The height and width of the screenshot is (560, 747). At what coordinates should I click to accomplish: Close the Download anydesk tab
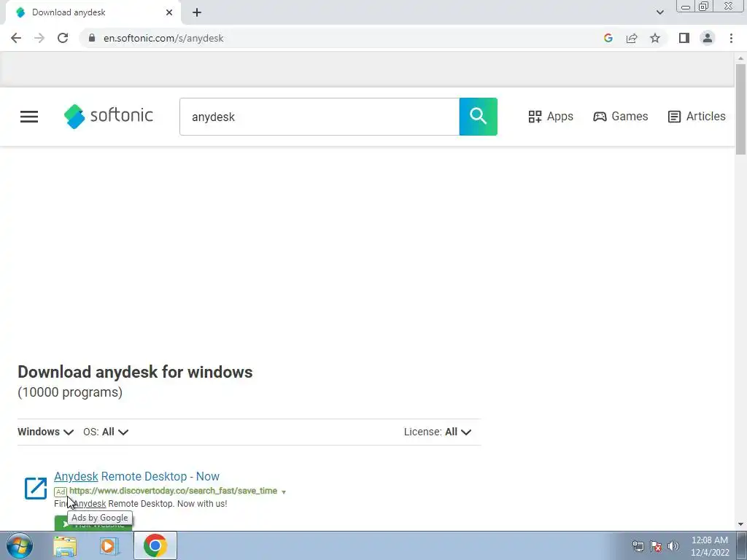[169, 12]
